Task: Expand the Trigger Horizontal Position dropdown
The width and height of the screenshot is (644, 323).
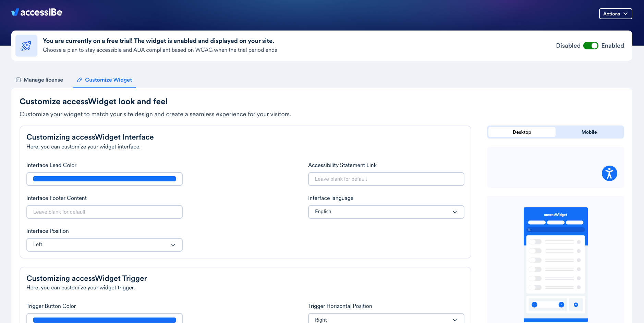Action: (x=386, y=319)
